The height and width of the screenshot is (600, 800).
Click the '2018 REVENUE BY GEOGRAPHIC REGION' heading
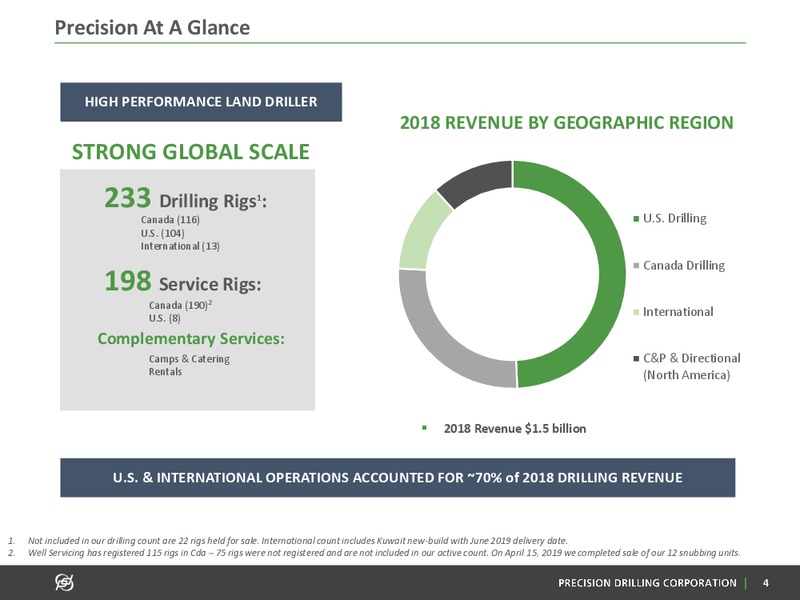point(566,122)
